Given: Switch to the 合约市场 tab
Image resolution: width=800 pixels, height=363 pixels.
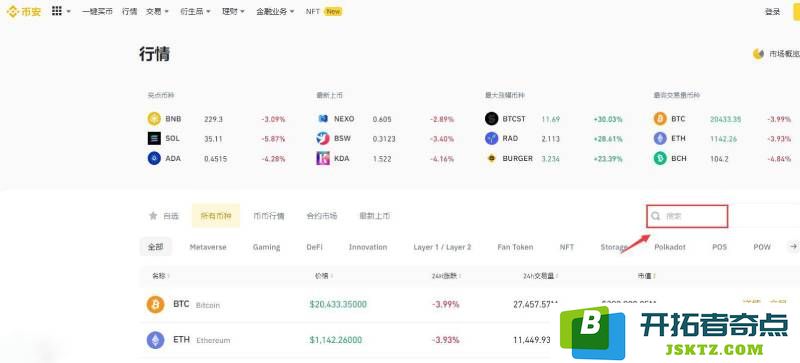Looking at the screenshot, I should pyautogui.click(x=321, y=216).
